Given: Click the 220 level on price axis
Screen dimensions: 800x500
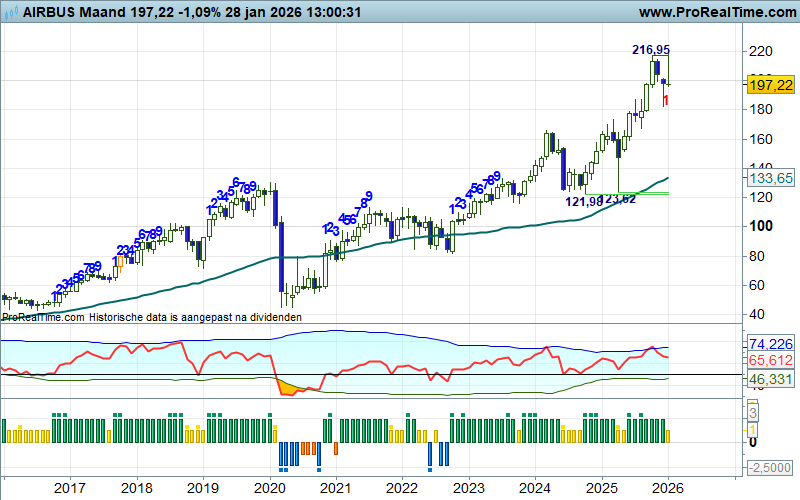Looking at the screenshot, I should click(x=762, y=51).
